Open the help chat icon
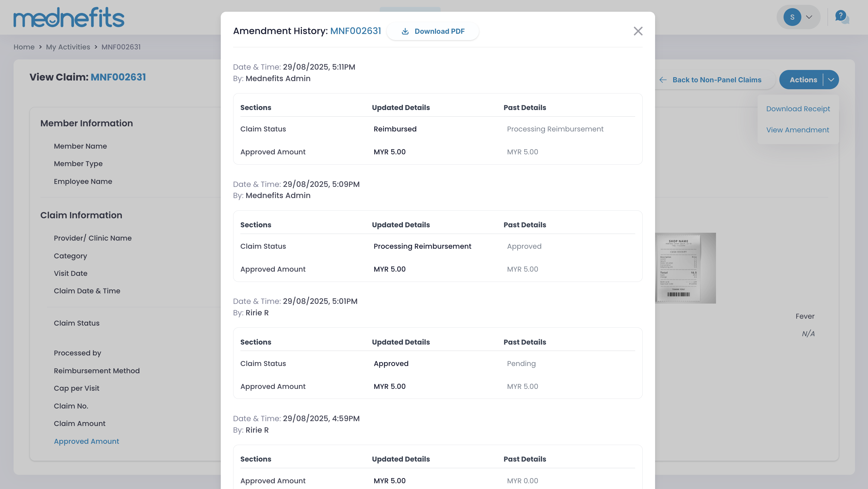868x489 pixels. (841, 17)
